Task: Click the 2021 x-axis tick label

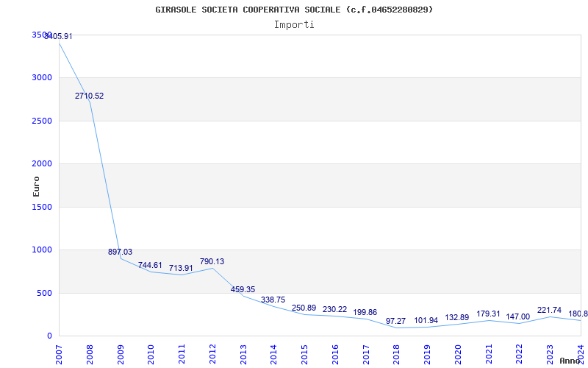Action: click(x=489, y=355)
